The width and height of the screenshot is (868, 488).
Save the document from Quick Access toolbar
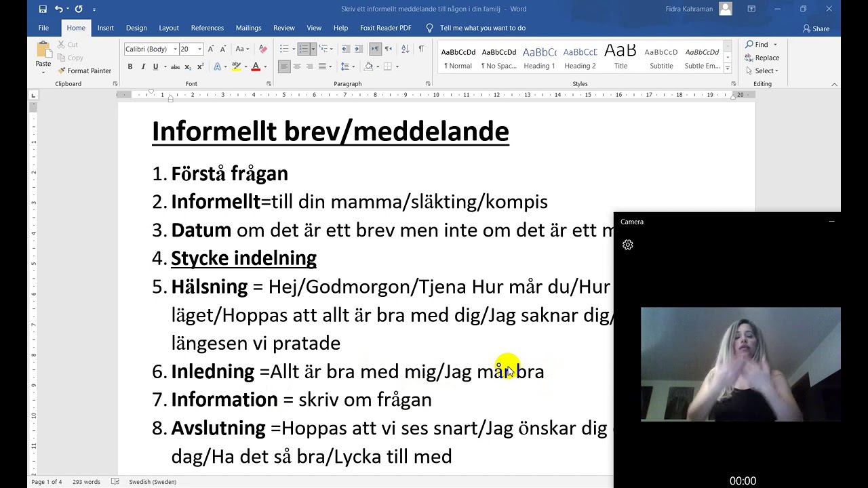point(43,9)
